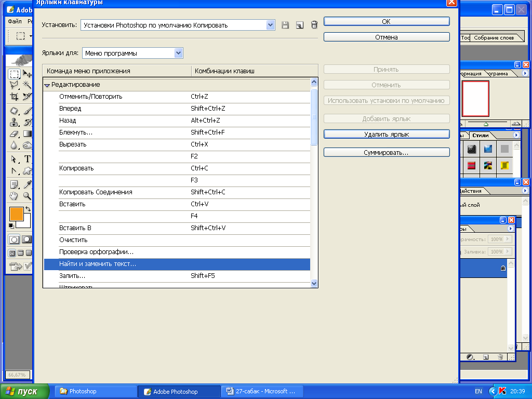Select the Crop tool

click(x=14, y=97)
